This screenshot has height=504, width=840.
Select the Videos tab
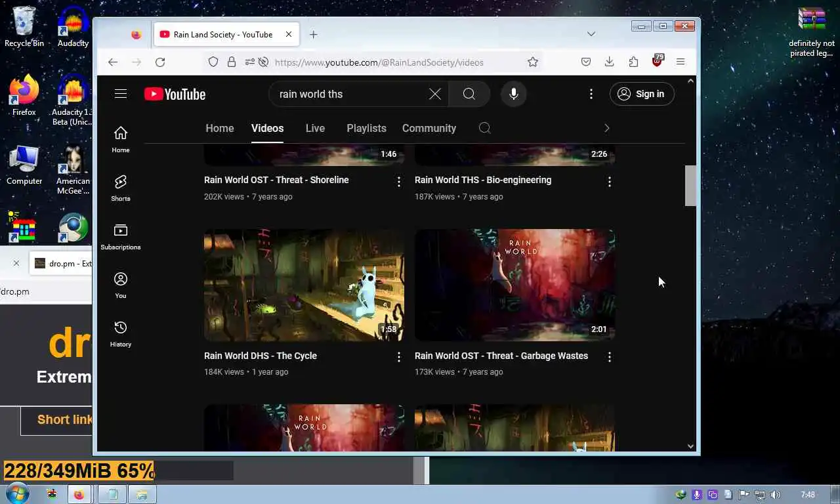click(267, 128)
